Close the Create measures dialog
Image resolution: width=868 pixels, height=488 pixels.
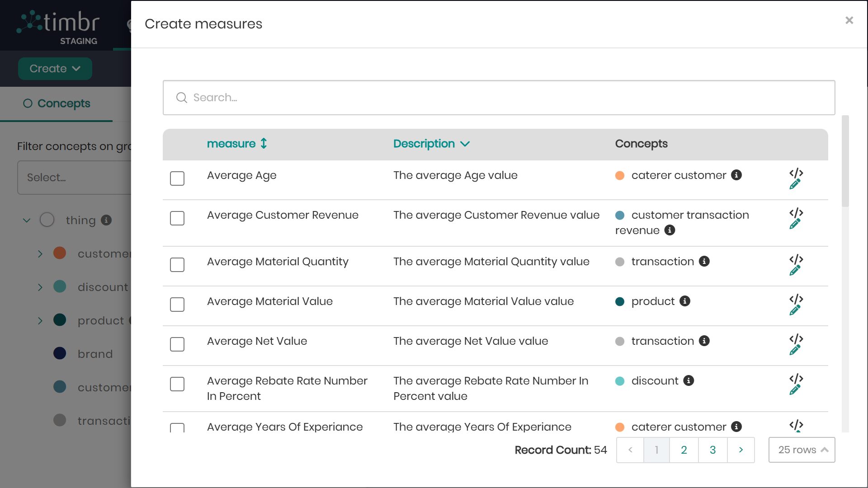(x=849, y=20)
